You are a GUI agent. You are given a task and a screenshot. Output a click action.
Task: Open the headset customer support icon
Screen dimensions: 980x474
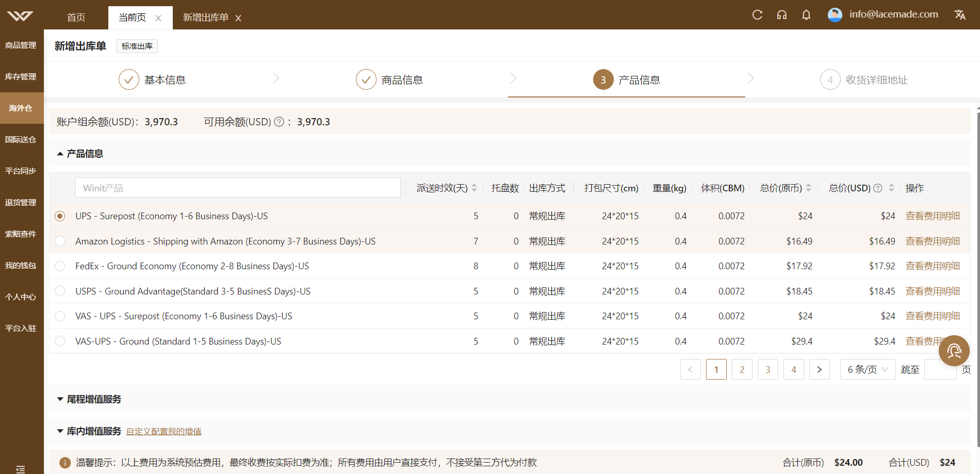pos(782,14)
